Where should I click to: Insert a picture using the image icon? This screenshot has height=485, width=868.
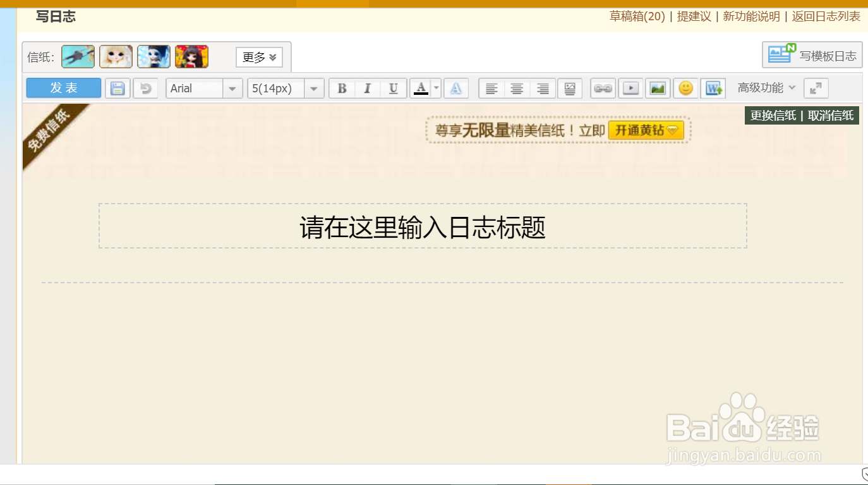[657, 88]
